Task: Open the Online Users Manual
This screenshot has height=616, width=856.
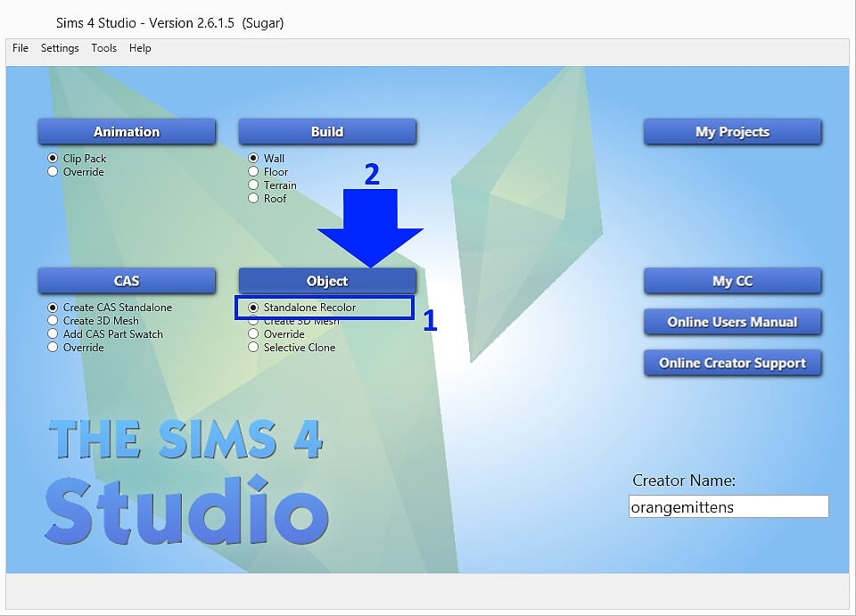Action: (x=733, y=322)
